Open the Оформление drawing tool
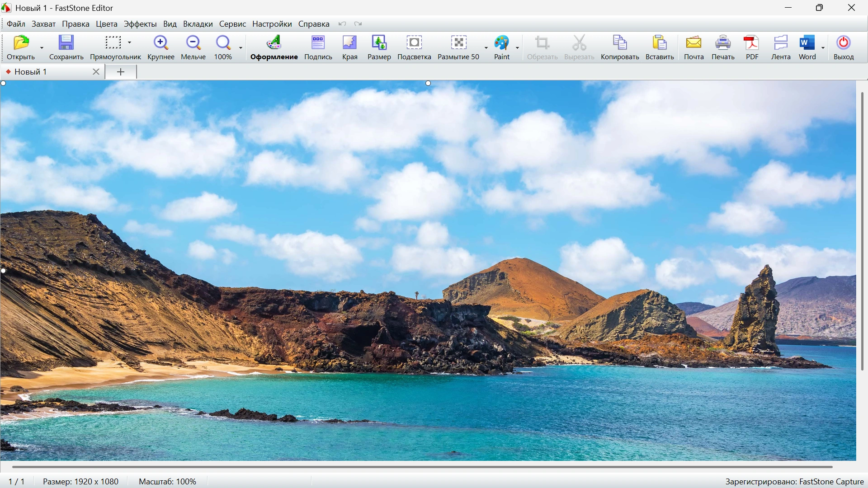 coord(274,43)
